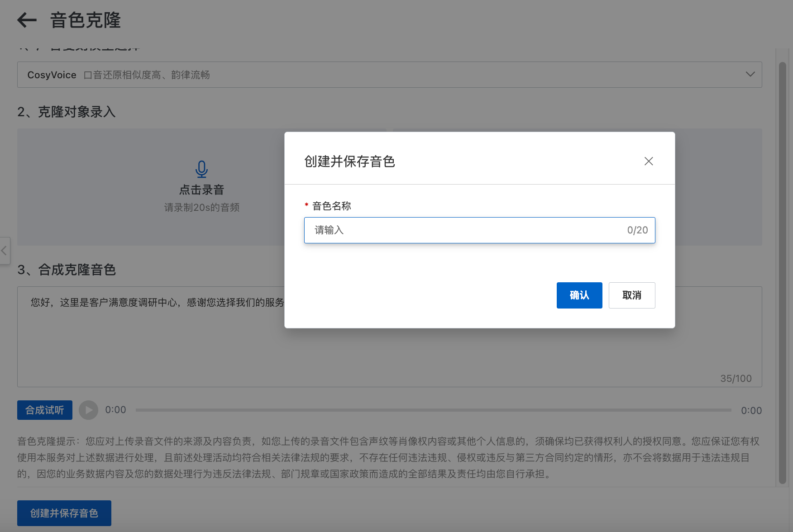Click the synthesis text area
This screenshot has height=532, width=793.
click(389, 337)
